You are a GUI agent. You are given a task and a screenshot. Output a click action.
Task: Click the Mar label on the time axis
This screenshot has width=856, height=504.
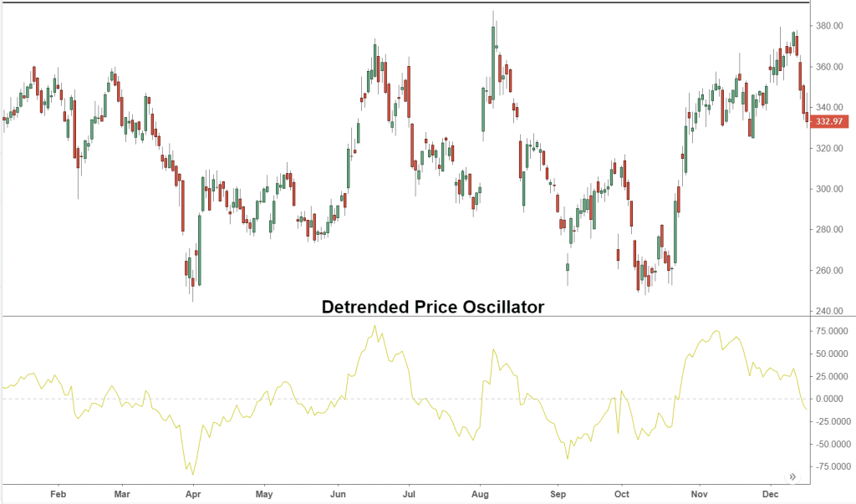coord(122,494)
